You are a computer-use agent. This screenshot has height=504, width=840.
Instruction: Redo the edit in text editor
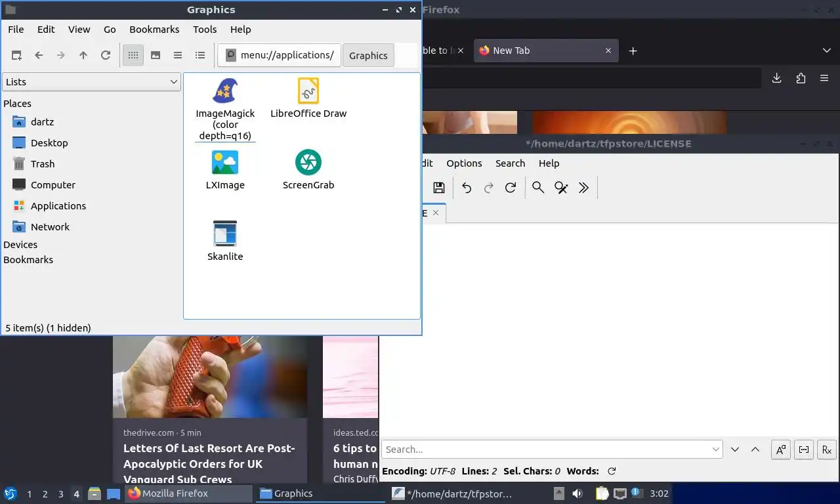[488, 188]
